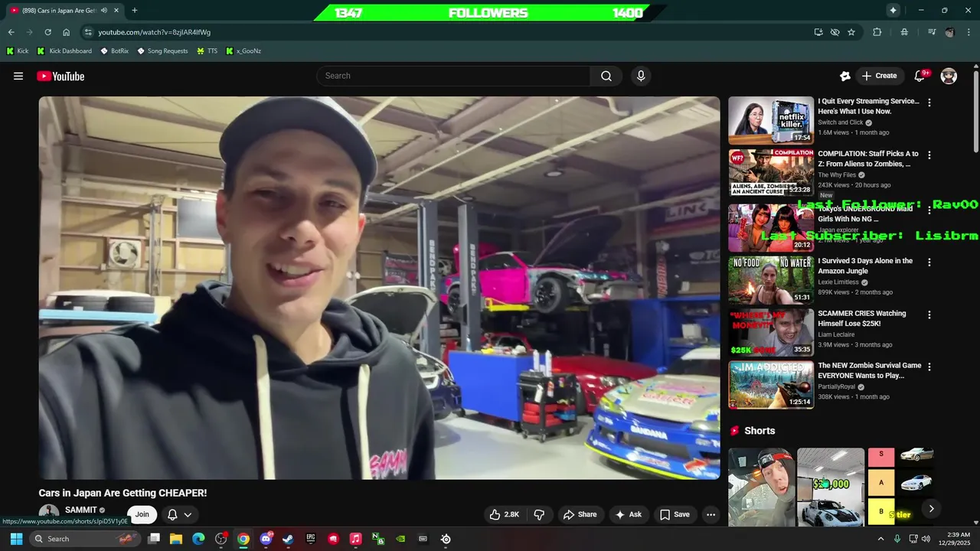Like the video with thumbs up

point(505,514)
